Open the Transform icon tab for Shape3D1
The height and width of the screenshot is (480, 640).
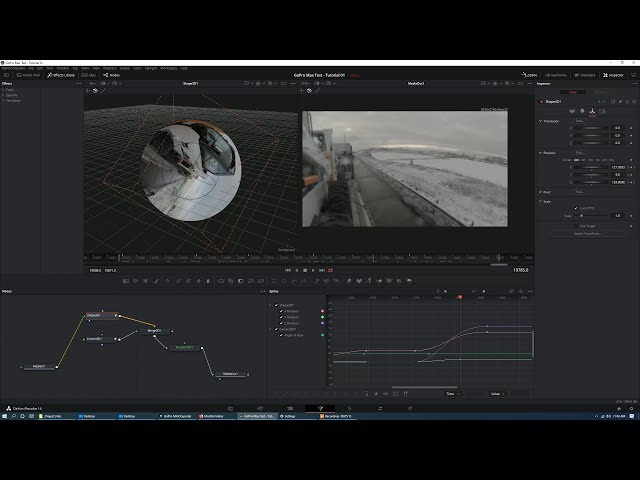[x=592, y=111]
